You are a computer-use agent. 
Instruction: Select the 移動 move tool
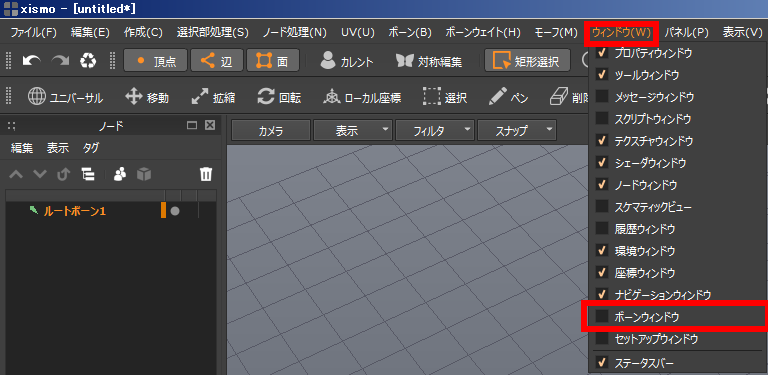click(147, 97)
